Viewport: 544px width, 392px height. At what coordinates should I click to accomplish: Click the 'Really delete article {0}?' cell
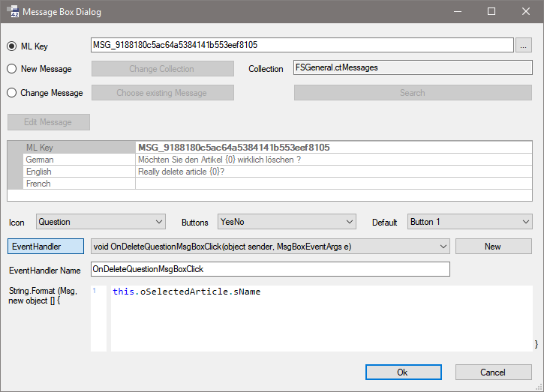(333, 172)
